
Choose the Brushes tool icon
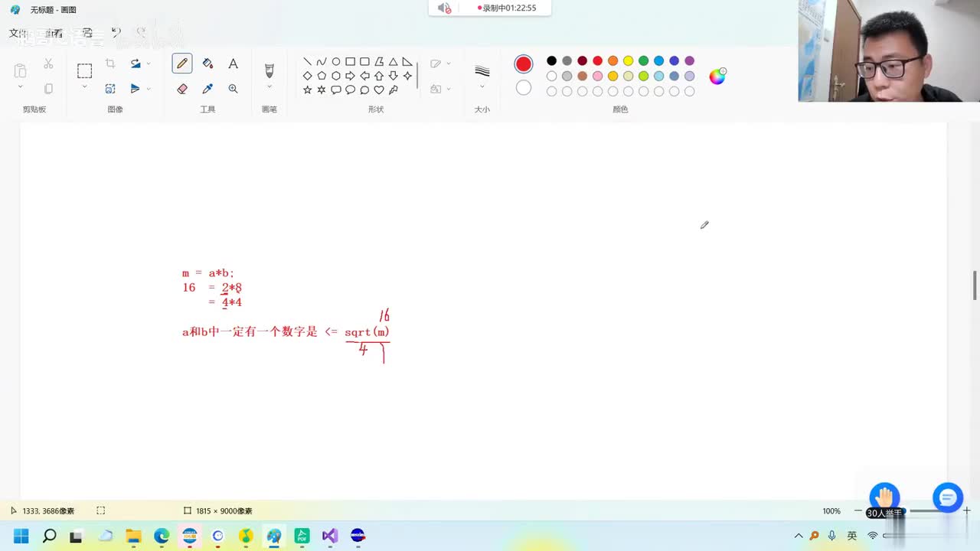[x=269, y=70]
